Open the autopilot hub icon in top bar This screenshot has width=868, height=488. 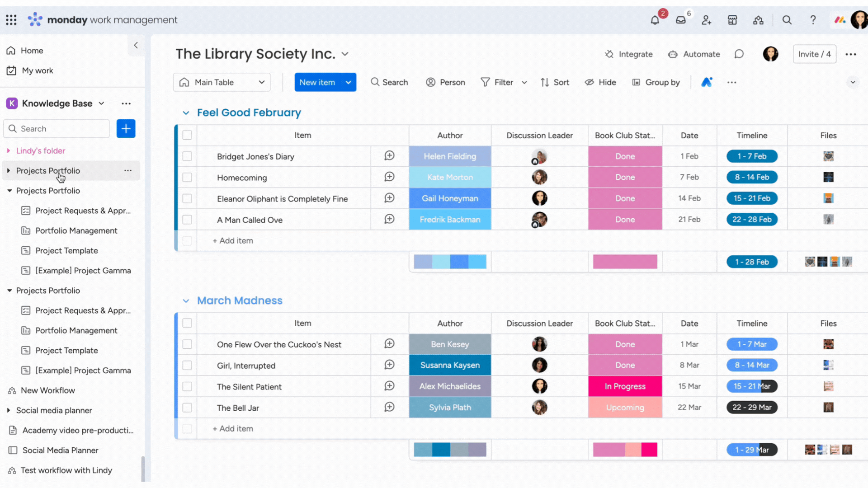point(758,20)
